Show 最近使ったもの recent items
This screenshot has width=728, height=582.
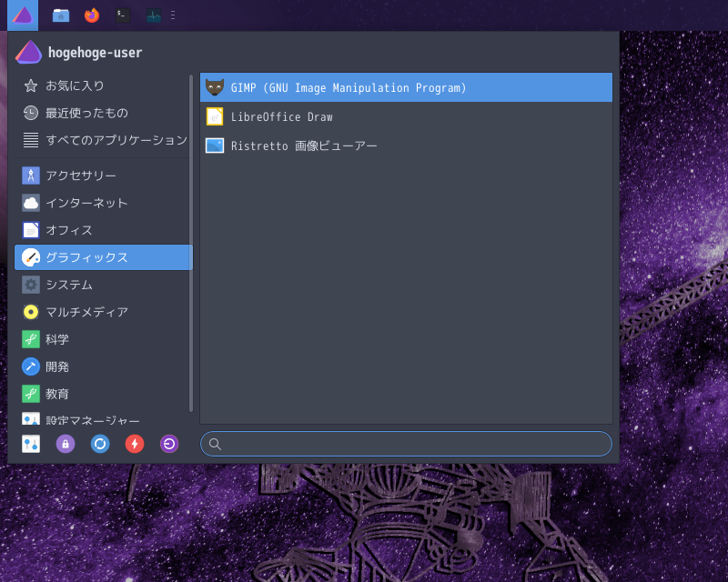[103, 113]
